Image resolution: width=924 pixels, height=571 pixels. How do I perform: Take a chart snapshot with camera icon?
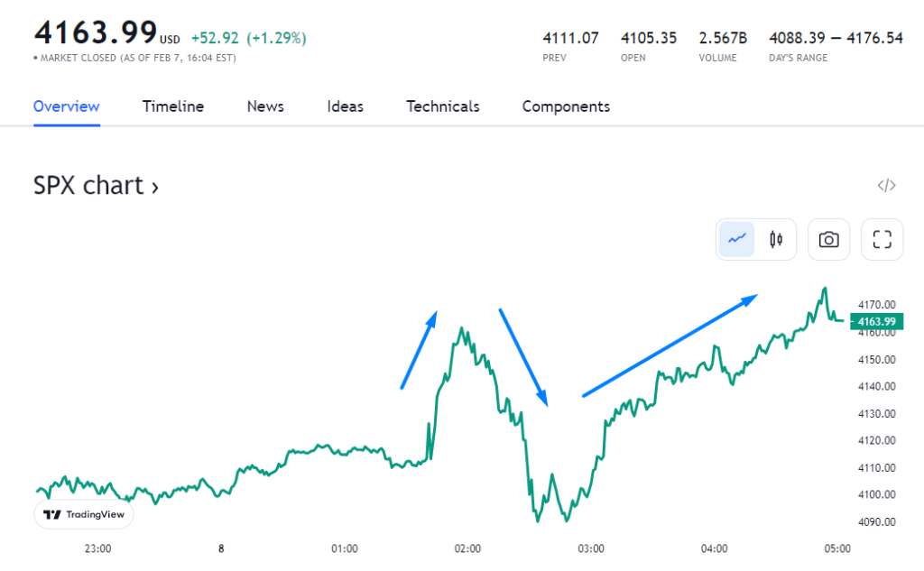tap(828, 240)
